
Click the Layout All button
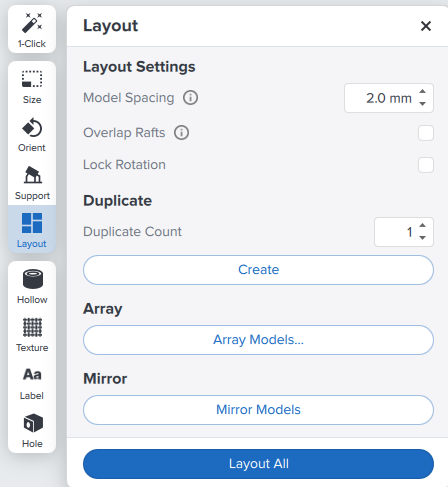(258, 464)
